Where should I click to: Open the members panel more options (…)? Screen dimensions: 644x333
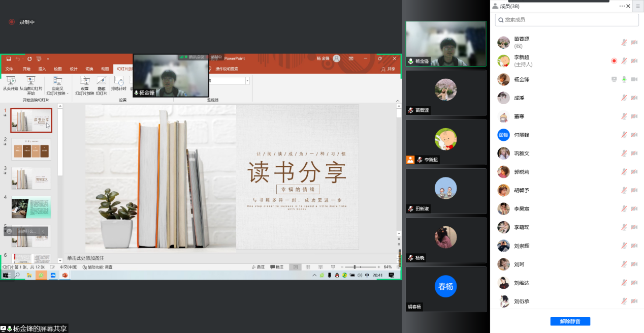622,6
